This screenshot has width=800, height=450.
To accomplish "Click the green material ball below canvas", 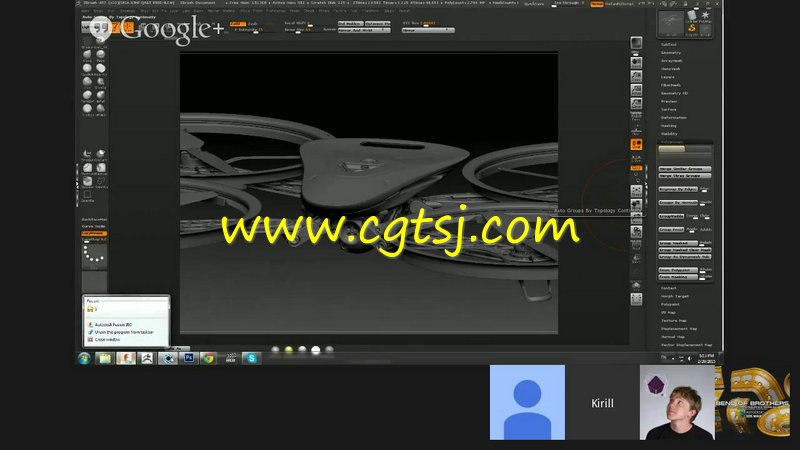I will point(289,350).
